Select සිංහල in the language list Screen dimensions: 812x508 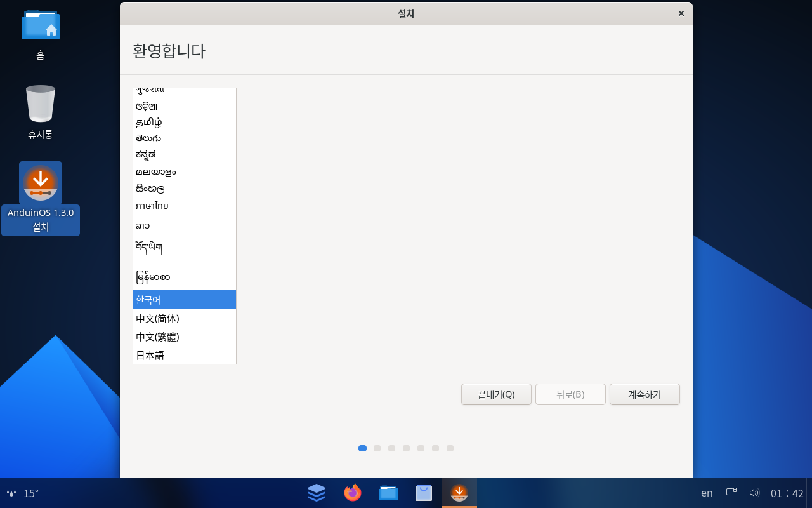tap(185, 189)
